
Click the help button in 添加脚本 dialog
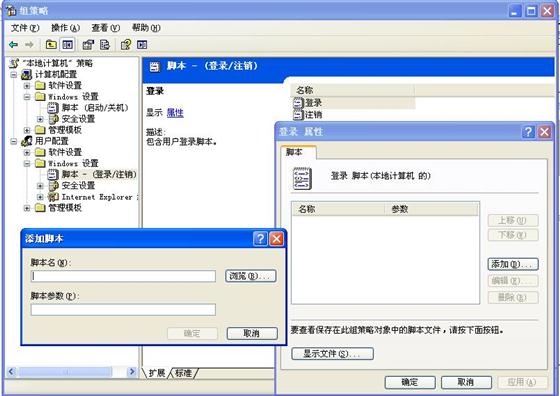260,238
